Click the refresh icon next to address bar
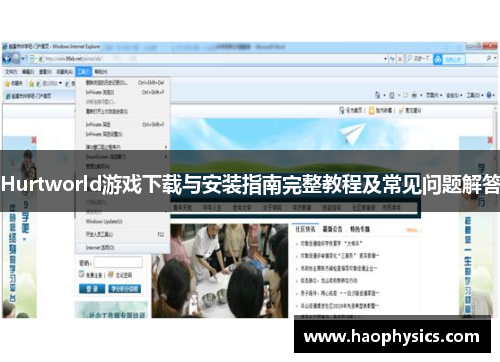Viewport: 500px width, 362px height. (392, 59)
